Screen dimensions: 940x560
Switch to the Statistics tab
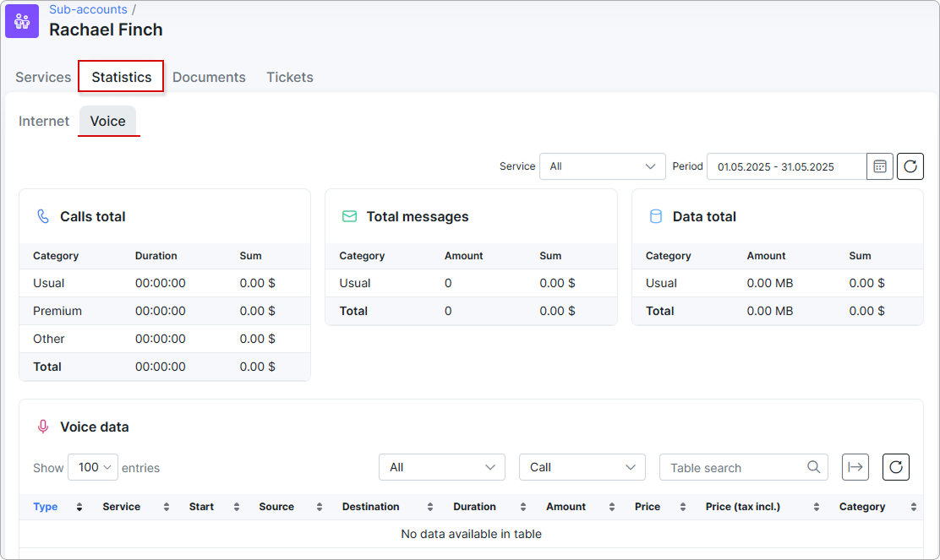[121, 77]
